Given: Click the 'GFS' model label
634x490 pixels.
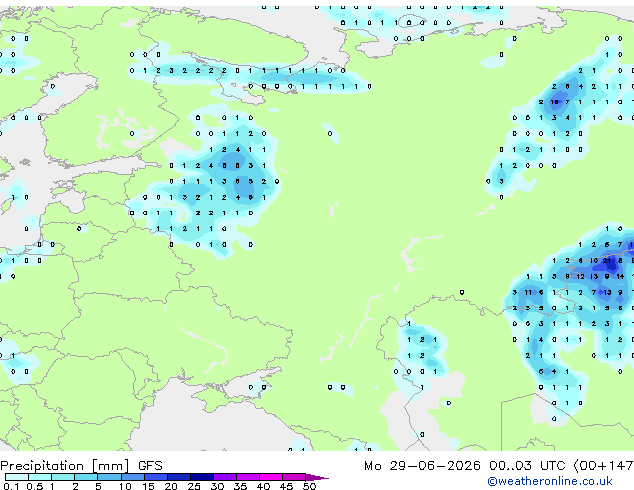Looking at the screenshot, I should point(150,466).
